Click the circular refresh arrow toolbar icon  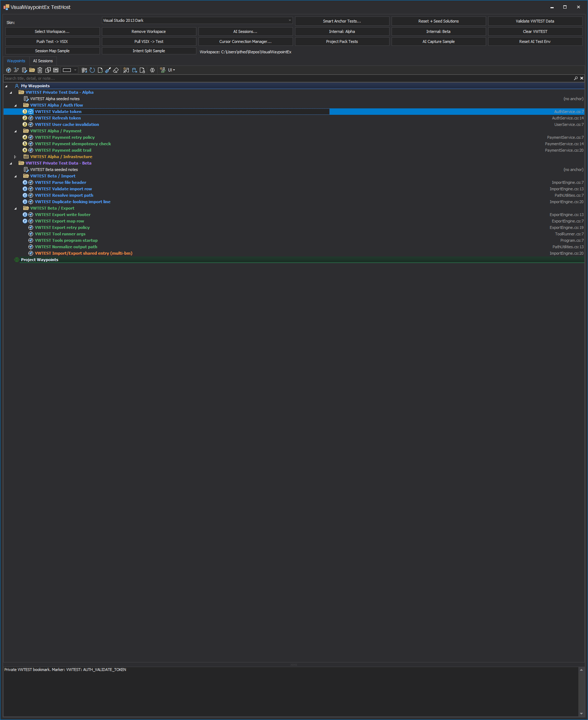[x=92, y=70]
